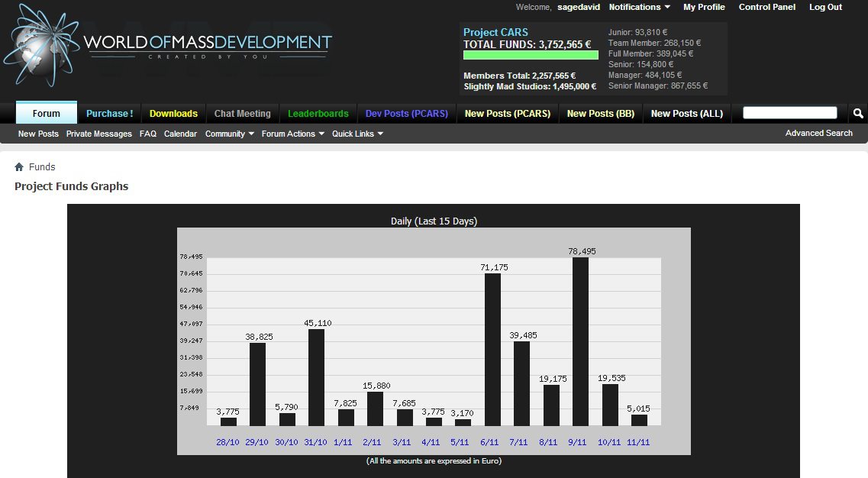Expand the Notifications dropdown
The height and width of the screenshot is (478, 868).
tap(640, 7)
